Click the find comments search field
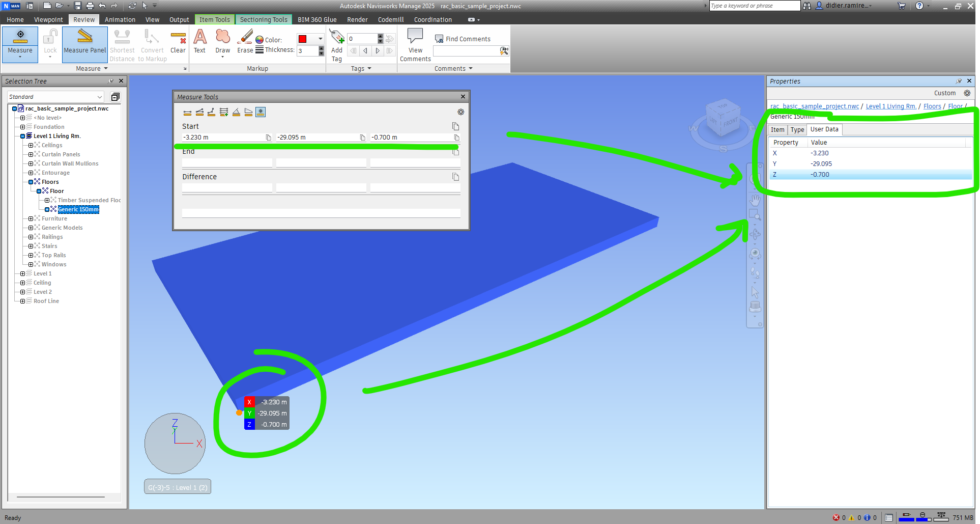The image size is (980, 524). click(x=466, y=51)
